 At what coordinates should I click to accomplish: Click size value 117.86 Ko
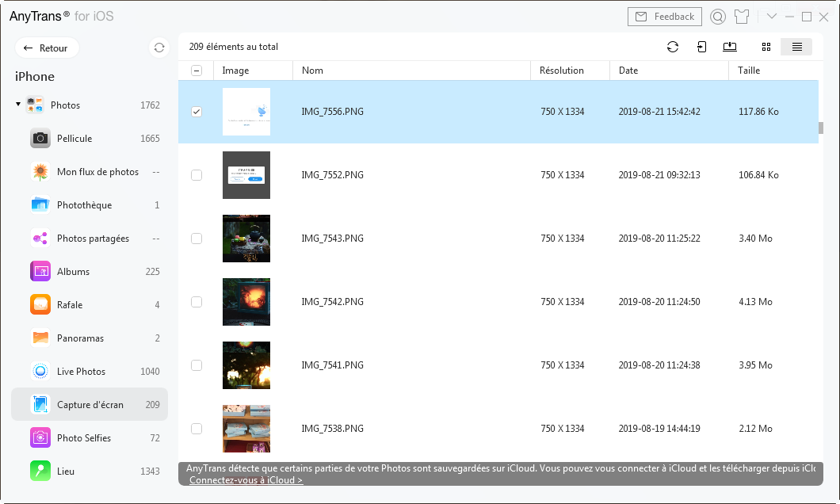click(758, 112)
